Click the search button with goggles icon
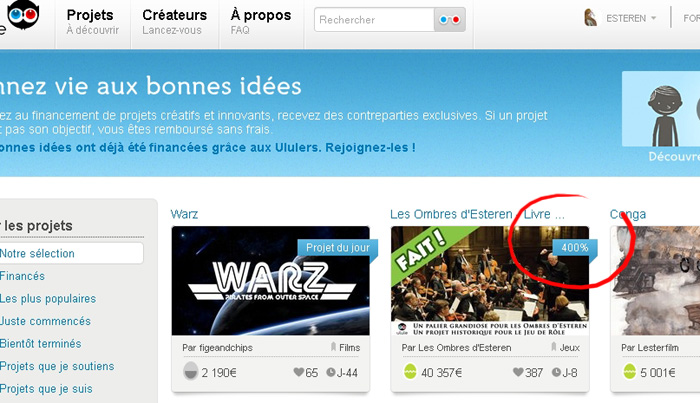Screen dimensions: 700x403 (450, 20)
